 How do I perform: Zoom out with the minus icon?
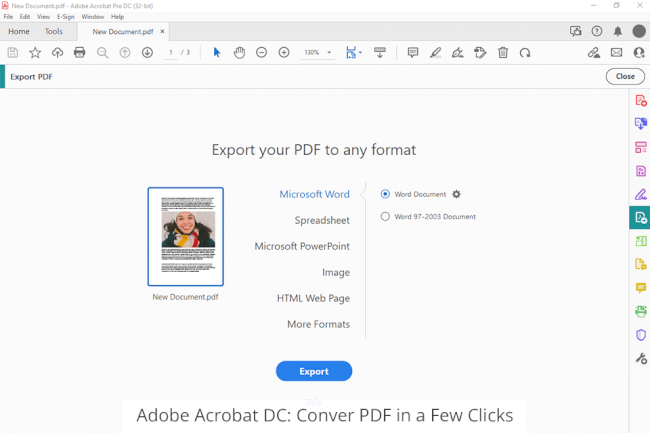(x=262, y=53)
